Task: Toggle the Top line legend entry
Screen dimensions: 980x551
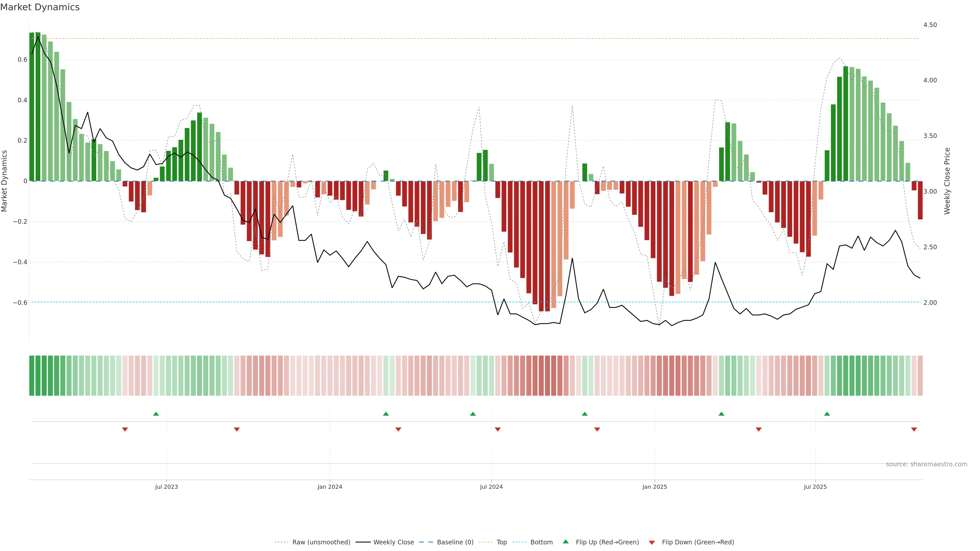Action: point(501,542)
